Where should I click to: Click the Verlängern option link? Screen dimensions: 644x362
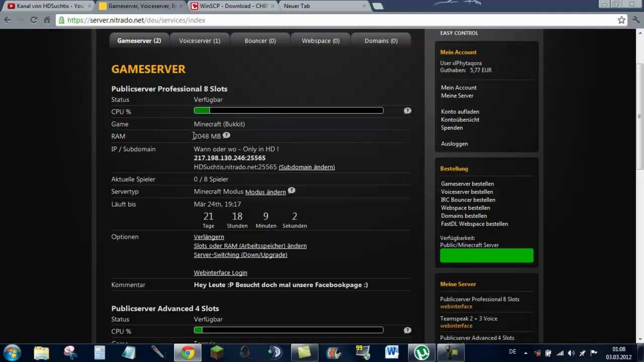point(209,237)
